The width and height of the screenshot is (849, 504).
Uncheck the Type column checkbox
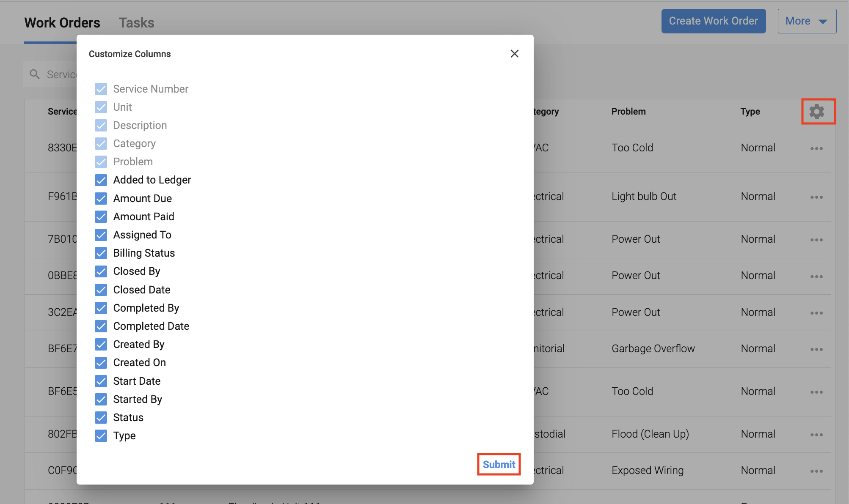[x=101, y=436]
